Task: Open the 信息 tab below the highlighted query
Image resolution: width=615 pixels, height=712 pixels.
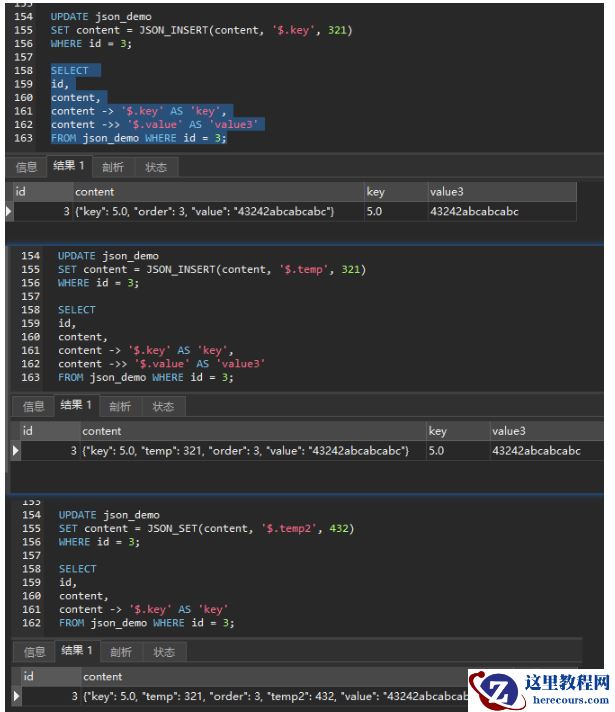Action: pos(26,168)
